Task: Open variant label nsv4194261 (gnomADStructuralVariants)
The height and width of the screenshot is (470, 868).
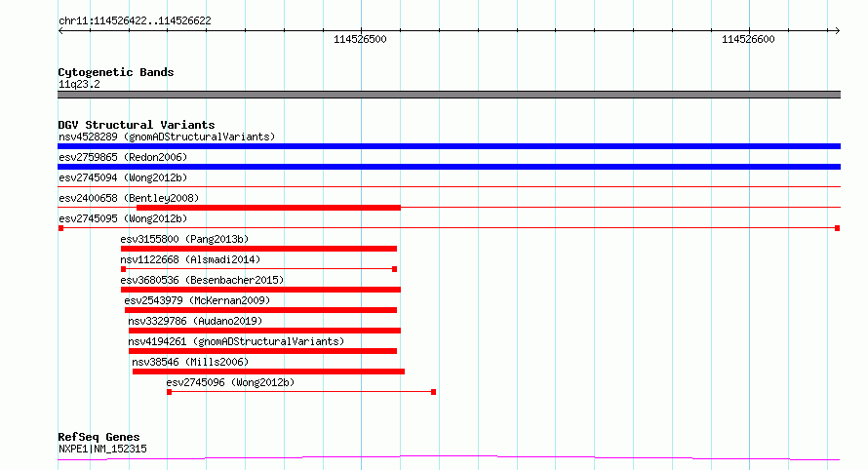Action: (236, 341)
